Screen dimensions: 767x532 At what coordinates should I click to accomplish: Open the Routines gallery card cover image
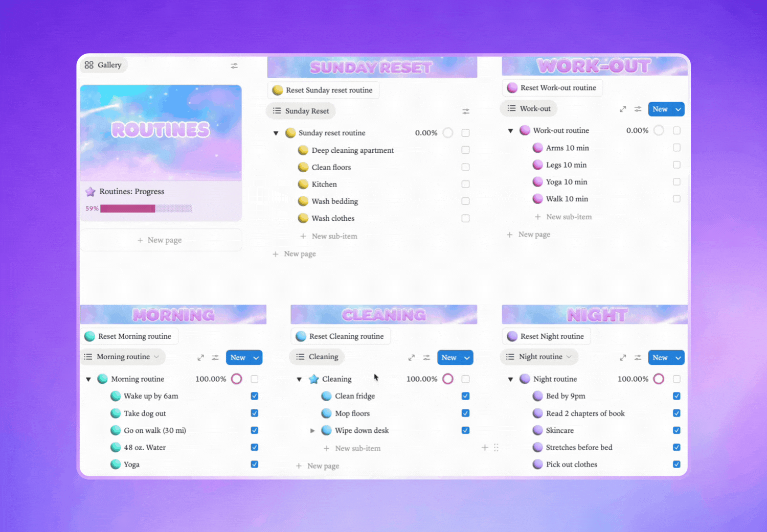coord(161,133)
